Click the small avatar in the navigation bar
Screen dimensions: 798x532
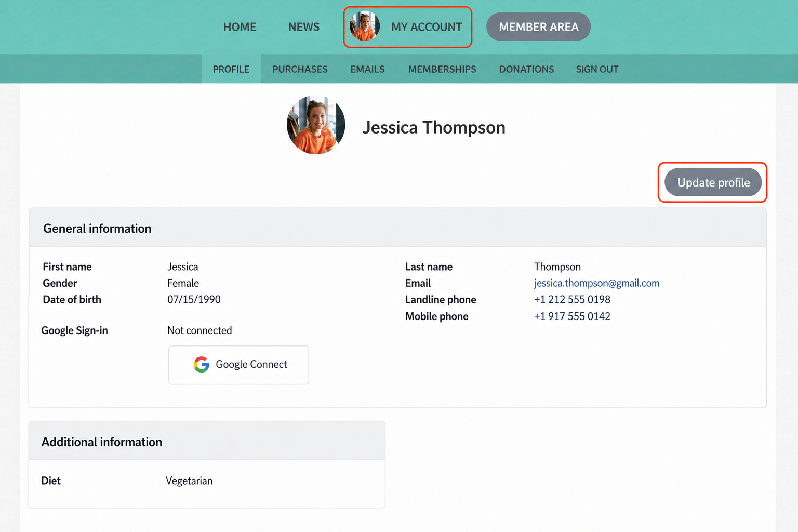pyautogui.click(x=365, y=26)
